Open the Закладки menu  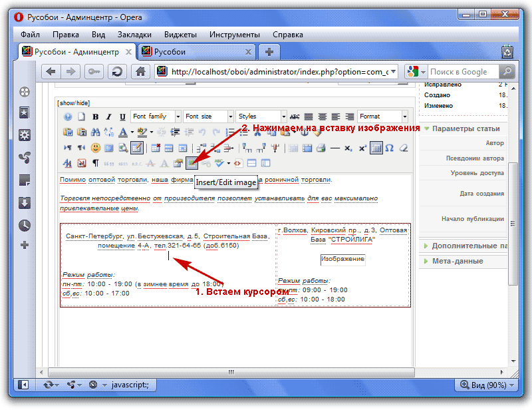[134, 35]
